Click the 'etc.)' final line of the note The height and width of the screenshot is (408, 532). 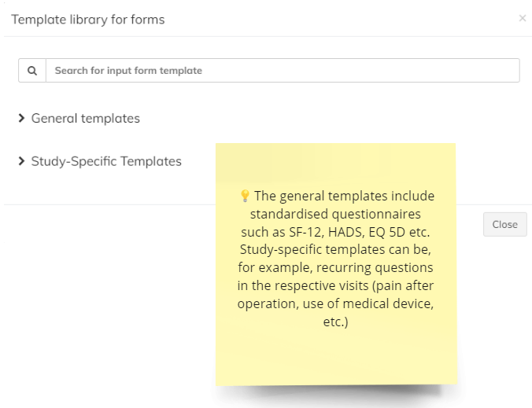tap(336, 322)
